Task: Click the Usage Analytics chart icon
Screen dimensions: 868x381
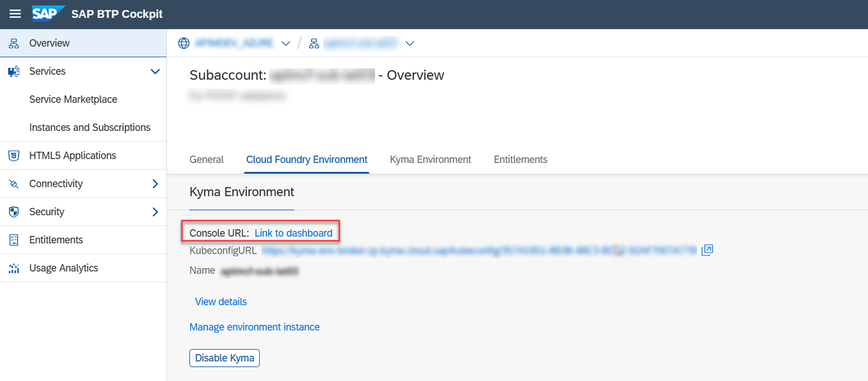Action: click(x=14, y=268)
